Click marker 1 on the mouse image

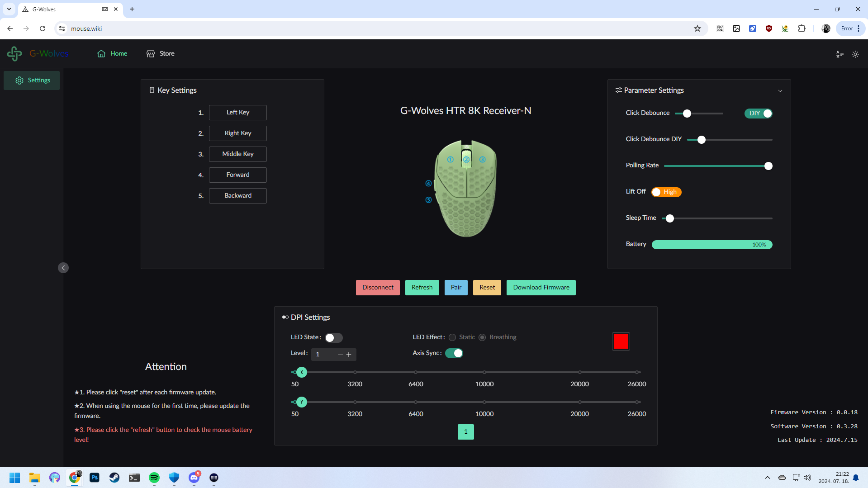coord(451,160)
